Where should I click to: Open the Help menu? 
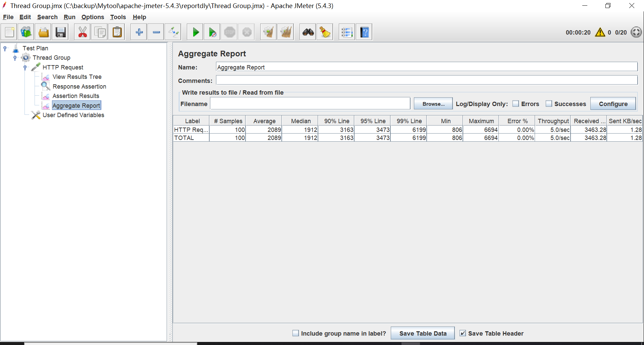click(139, 17)
